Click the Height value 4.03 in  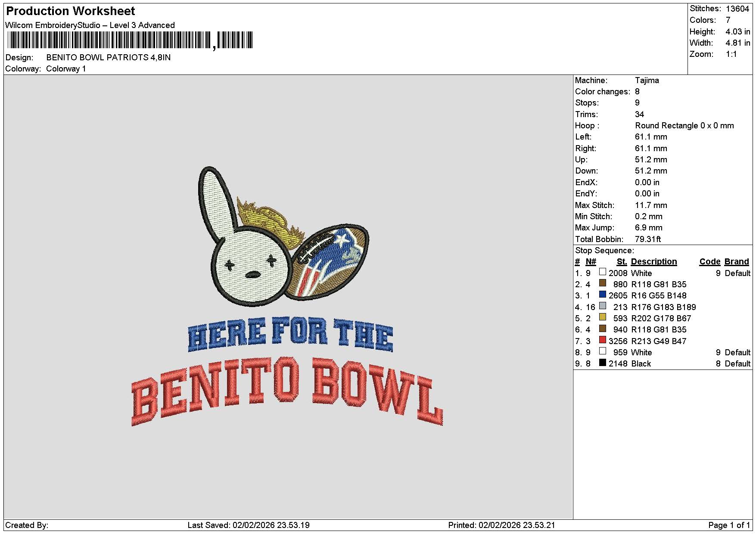pos(737,32)
